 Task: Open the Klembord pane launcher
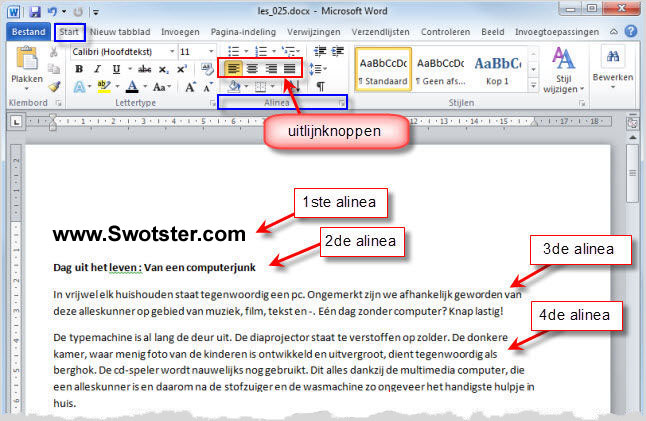tap(59, 103)
